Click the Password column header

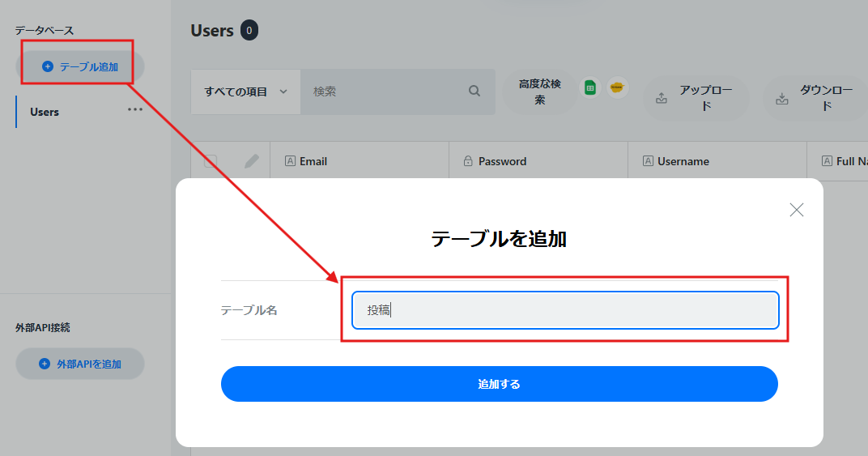coord(538,161)
